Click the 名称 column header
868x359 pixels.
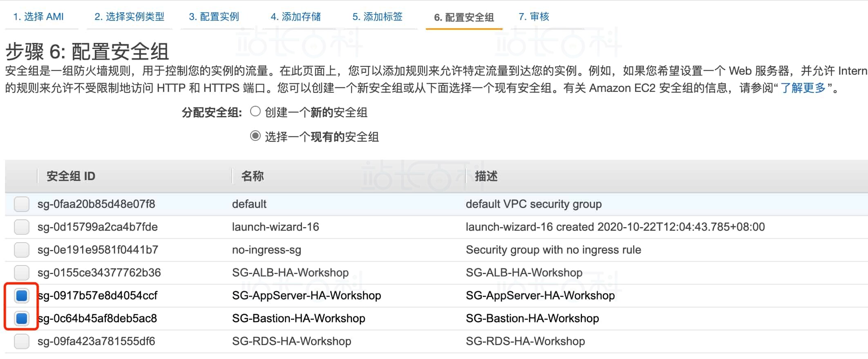[252, 176]
